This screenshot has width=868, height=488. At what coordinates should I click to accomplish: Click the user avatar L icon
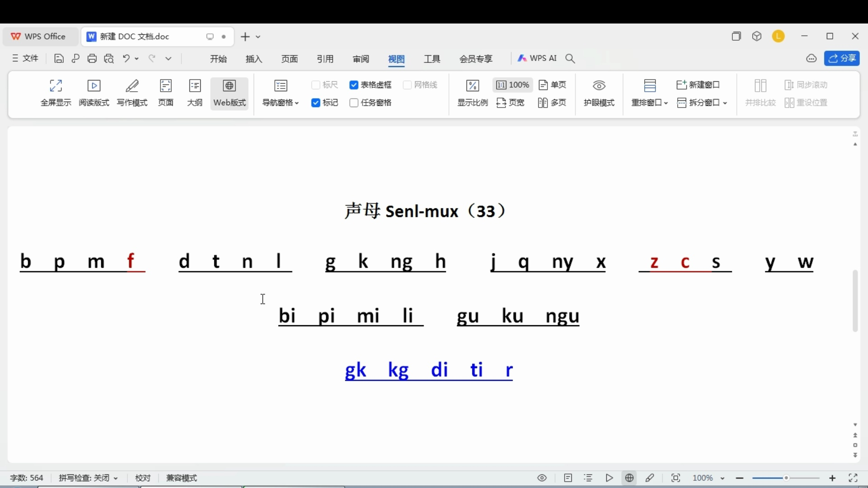point(778,36)
